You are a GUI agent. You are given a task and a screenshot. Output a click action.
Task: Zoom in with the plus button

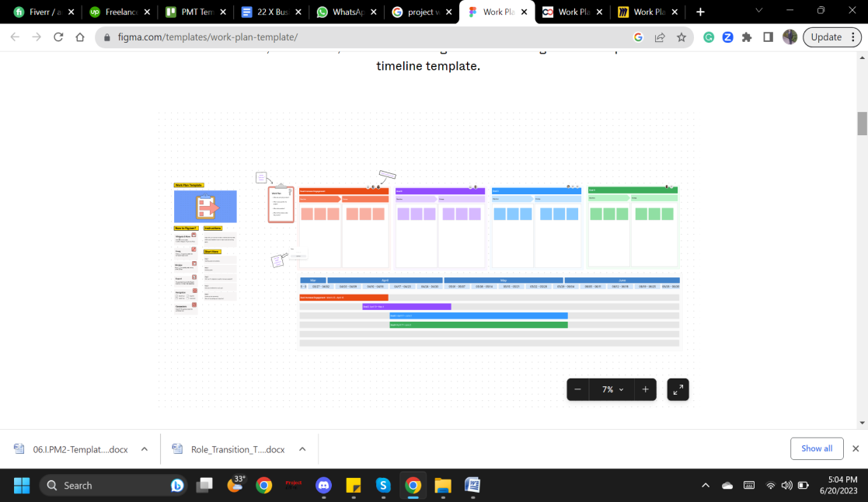645,389
